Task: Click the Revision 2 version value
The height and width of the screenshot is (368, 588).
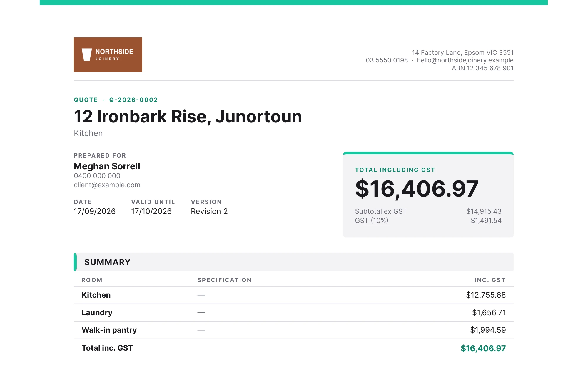Action: pyautogui.click(x=209, y=211)
